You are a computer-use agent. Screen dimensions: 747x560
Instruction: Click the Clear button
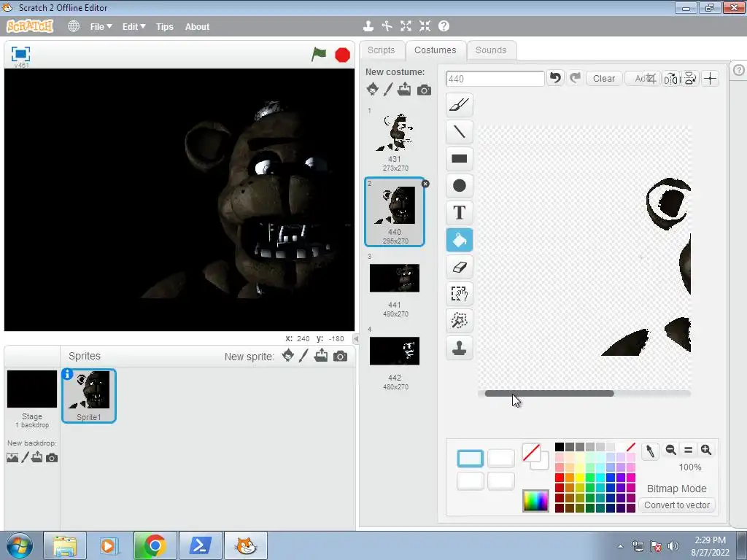tap(603, 79)
